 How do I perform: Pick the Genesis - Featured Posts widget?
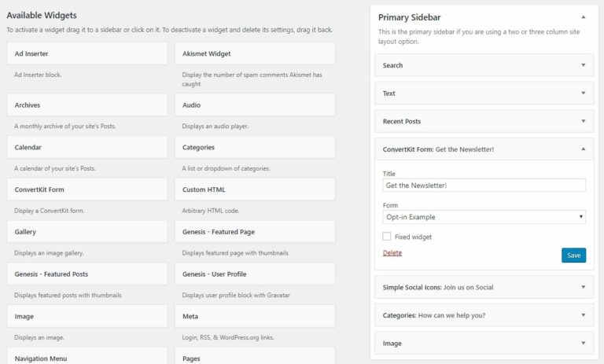pos(87,274)
